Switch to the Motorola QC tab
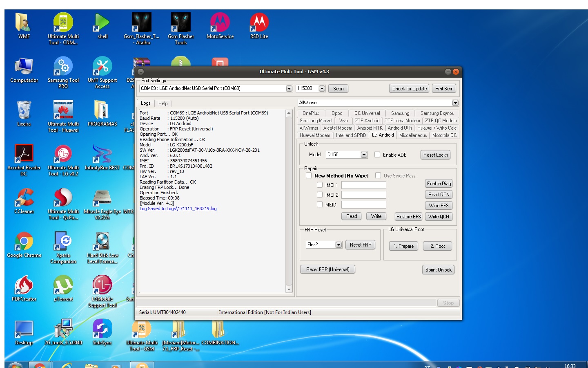The width and height of the screenshot is (588, 368). [444, 135]
